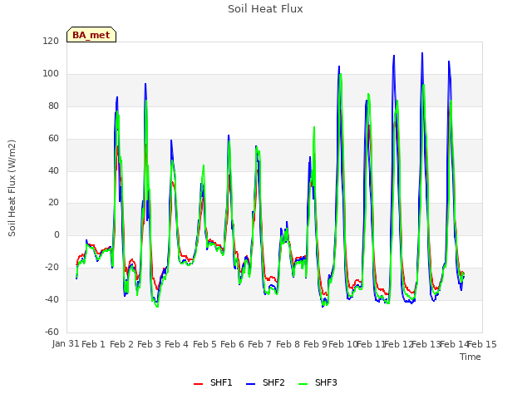Click the 0 y-axis tick label
Image resolution: width=532 pixels, height=399 pixels.
coord(57,234)
